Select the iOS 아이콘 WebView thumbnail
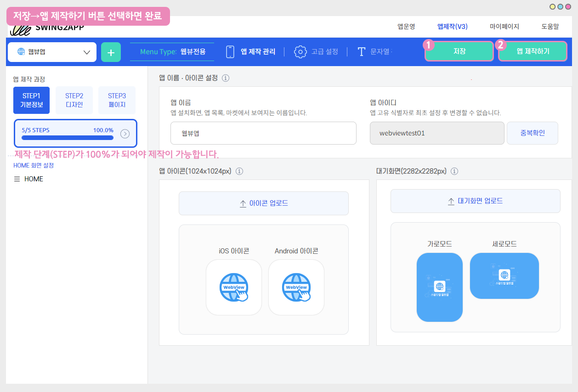 click(234, 287)
